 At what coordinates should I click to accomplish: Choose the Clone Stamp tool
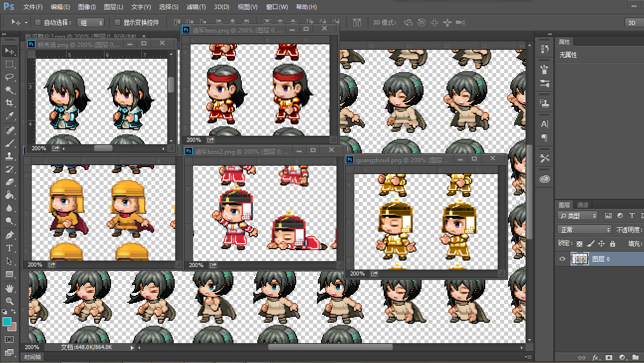9,156
